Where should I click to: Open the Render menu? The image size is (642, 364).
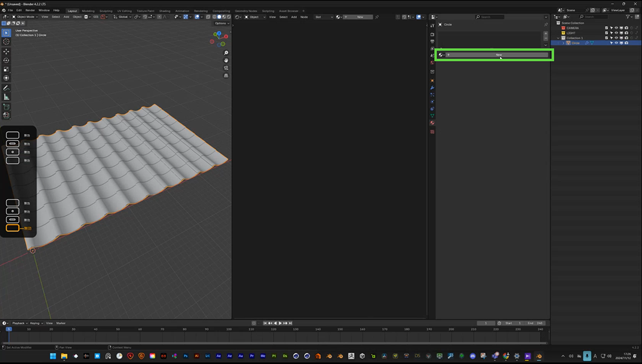[x=30, y=10]
